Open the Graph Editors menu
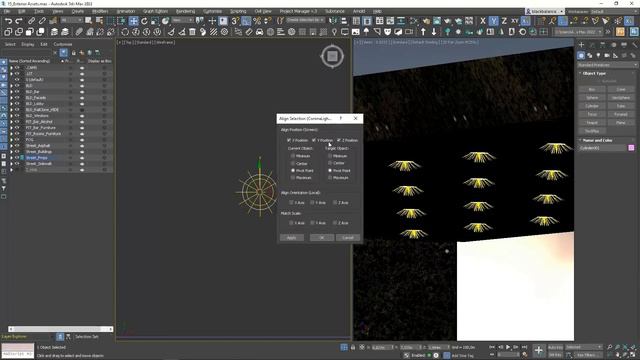Viewport: 640px width, 360px height. [155, 11]
